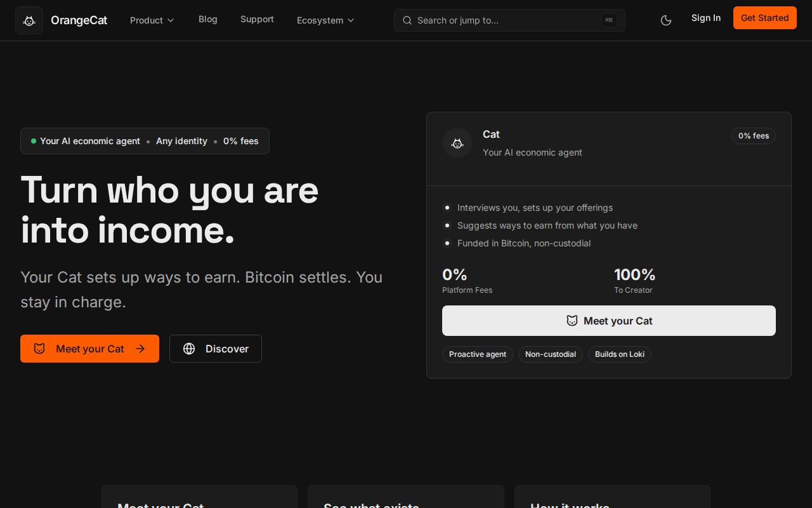Click the arrow icon on the orange Meet your Cat button
Viewport: 812px width, 508px height.
click(141, 349)
